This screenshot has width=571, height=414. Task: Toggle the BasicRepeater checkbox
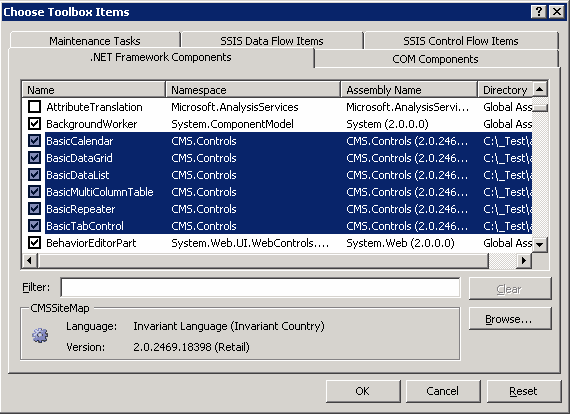click(x=35, y=209)
